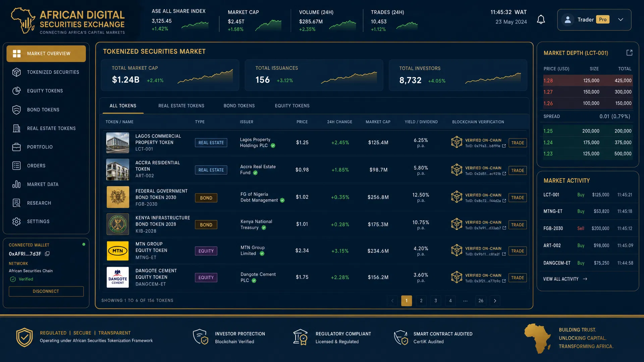Go to previous page of tokens

[x=392, y=301]
